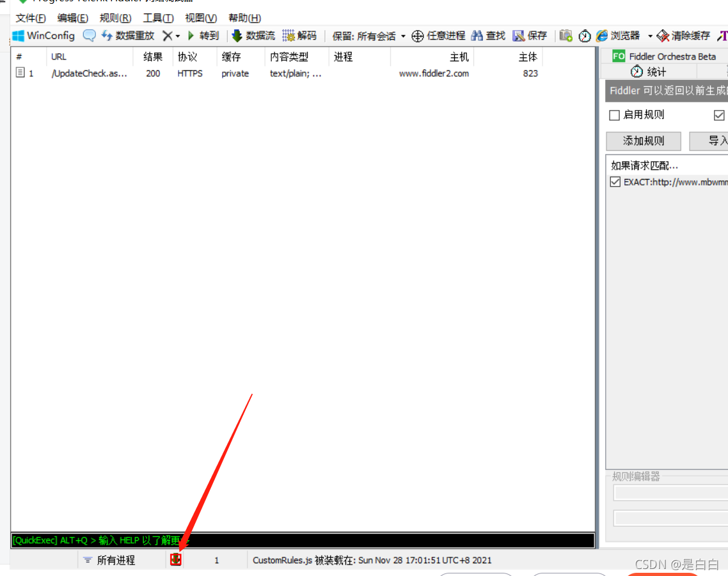Click the session count 1 in status bar

pos(216,560)
